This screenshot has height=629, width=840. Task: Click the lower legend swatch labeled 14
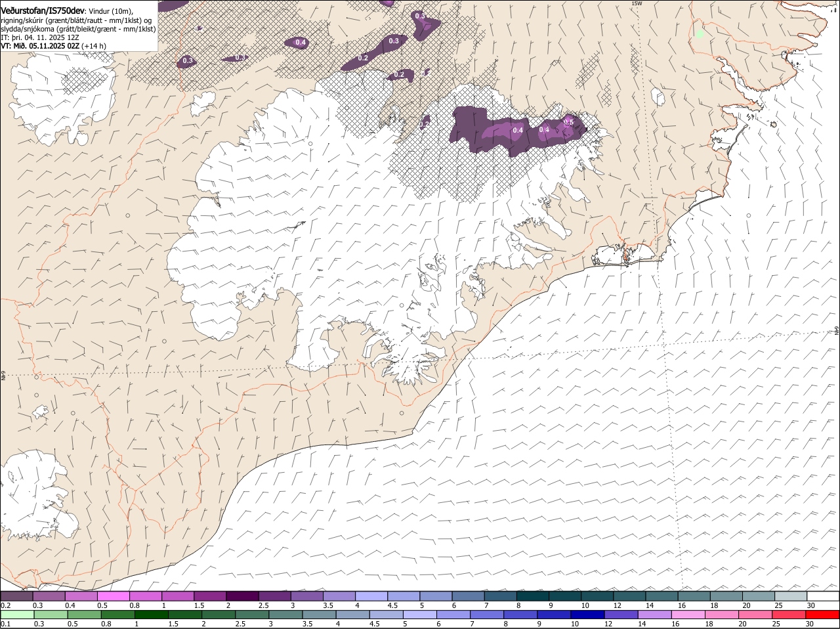(655, 615)
